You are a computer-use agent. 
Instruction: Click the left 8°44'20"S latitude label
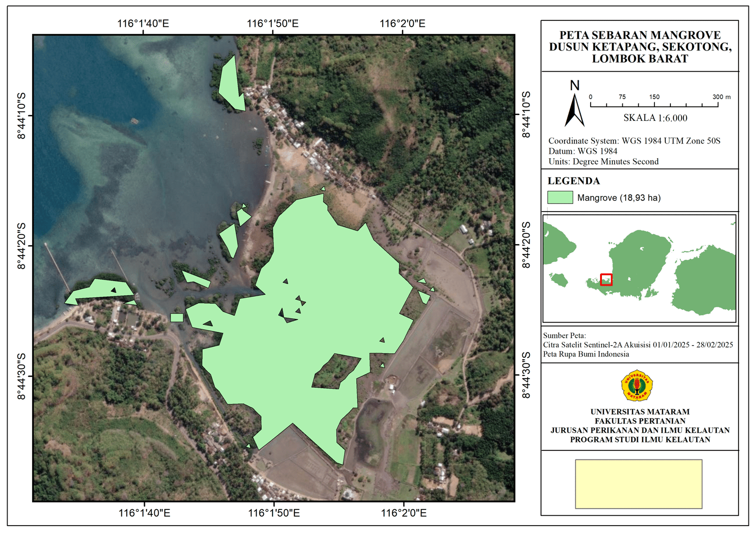pyautogui.click(x=22, y=246)
